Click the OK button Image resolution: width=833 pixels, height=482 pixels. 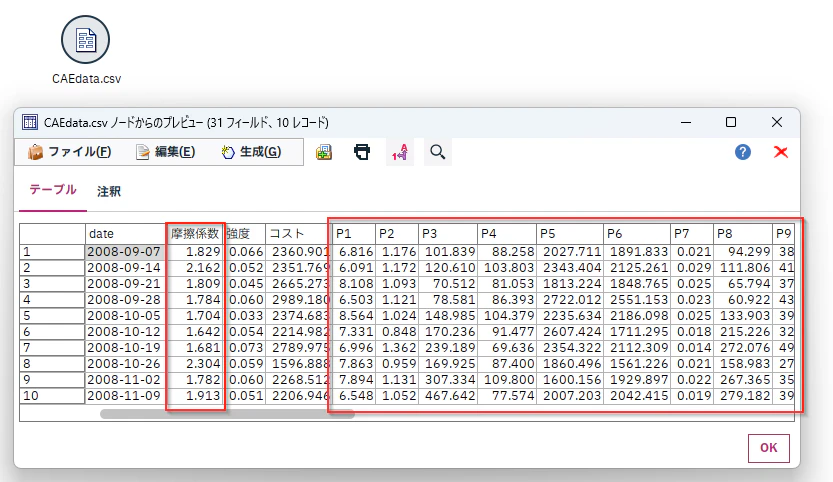click(x=768, y=448)
